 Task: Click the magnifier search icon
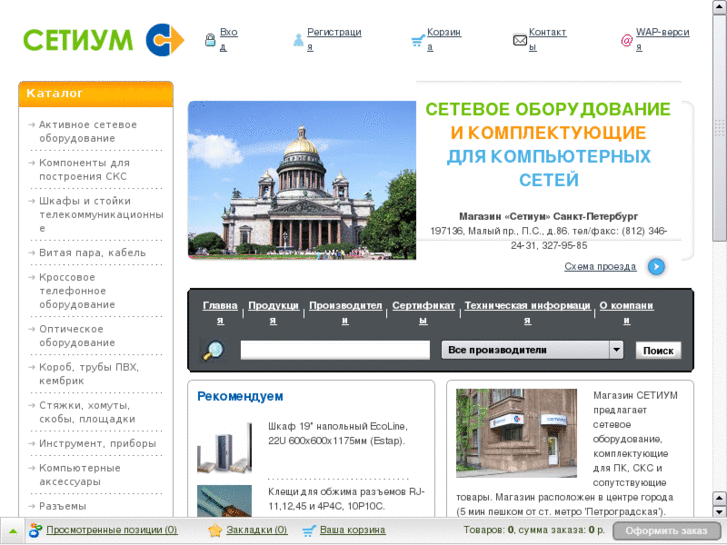click(213, 350)
